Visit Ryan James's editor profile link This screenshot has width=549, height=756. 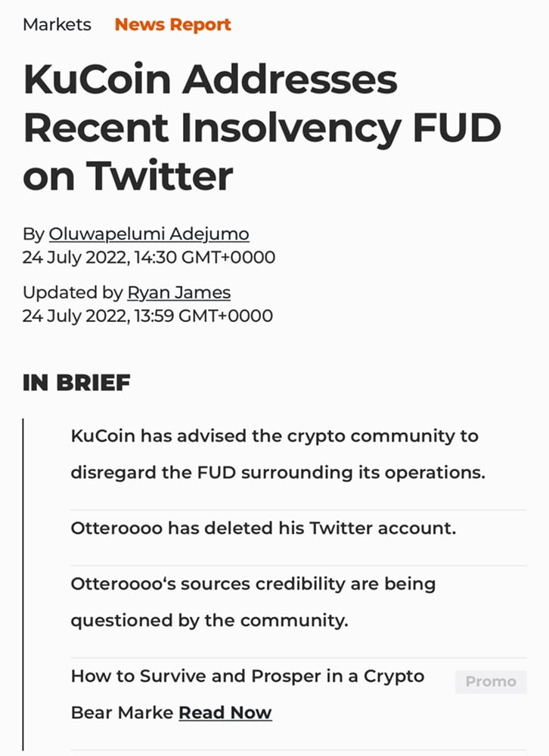tap(178, 293)
